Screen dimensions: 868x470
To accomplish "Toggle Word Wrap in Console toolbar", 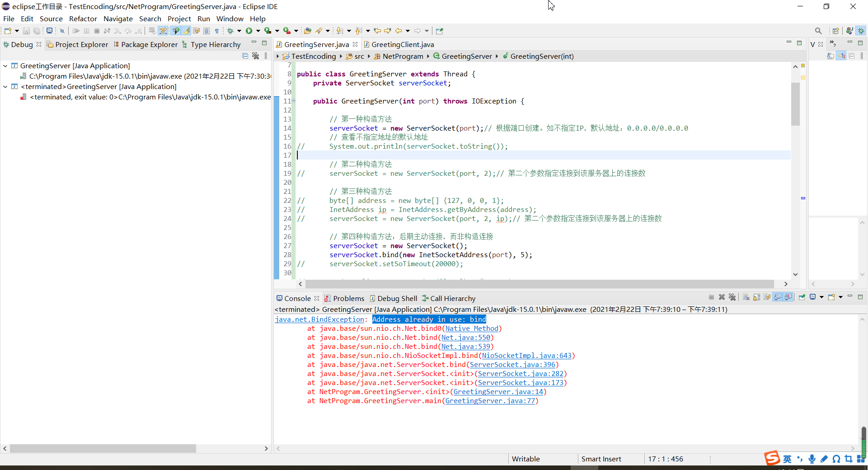I will [767, 297].
